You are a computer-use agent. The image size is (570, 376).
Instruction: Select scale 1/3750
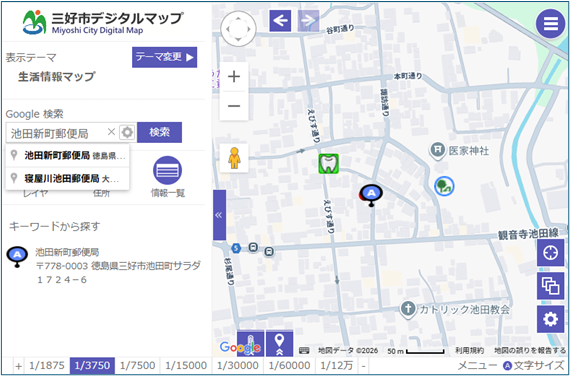[x=92, y=365]
